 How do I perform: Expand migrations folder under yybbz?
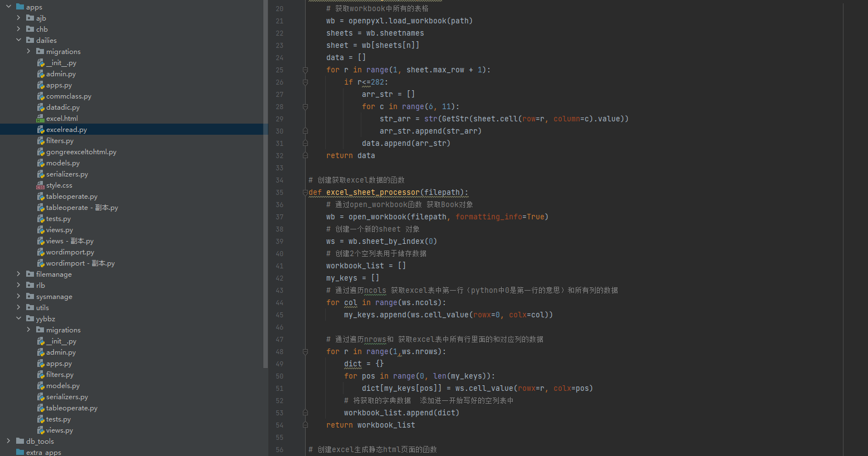click(x=28, y=330)
